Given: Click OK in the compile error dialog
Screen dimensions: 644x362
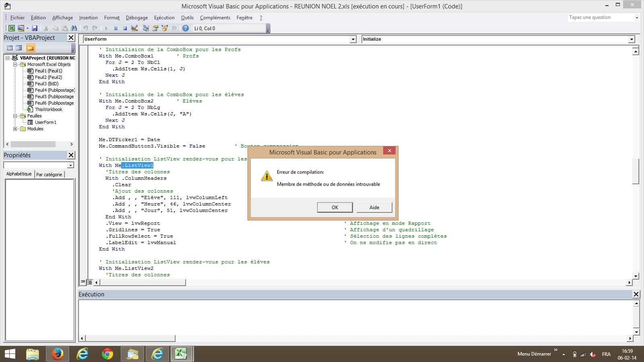Looking at the screenshot, I should click(334, 207).
